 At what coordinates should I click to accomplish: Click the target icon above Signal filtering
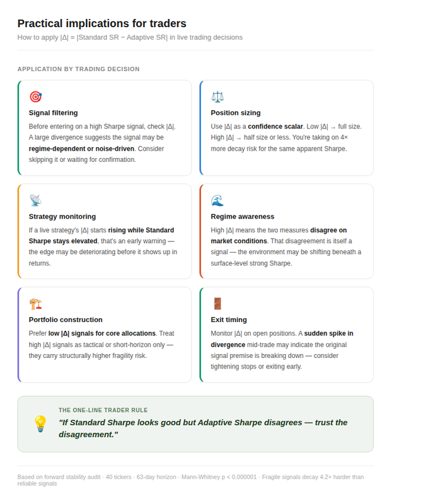[36, 97]
